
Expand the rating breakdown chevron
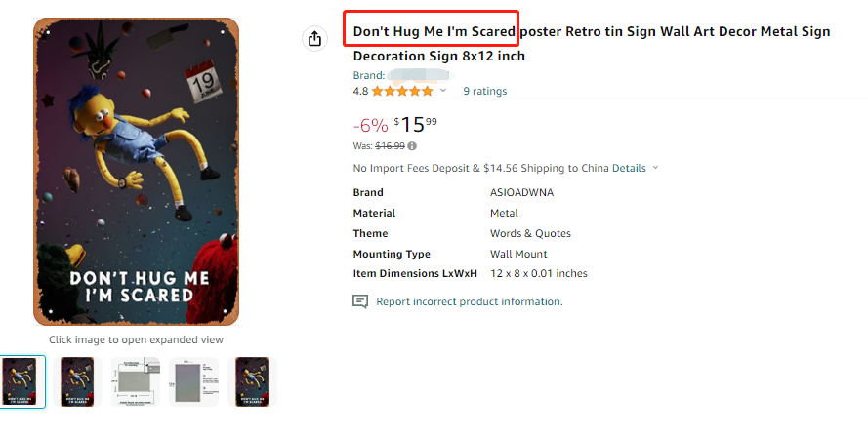pyautogui.click(x=443, y=91)
